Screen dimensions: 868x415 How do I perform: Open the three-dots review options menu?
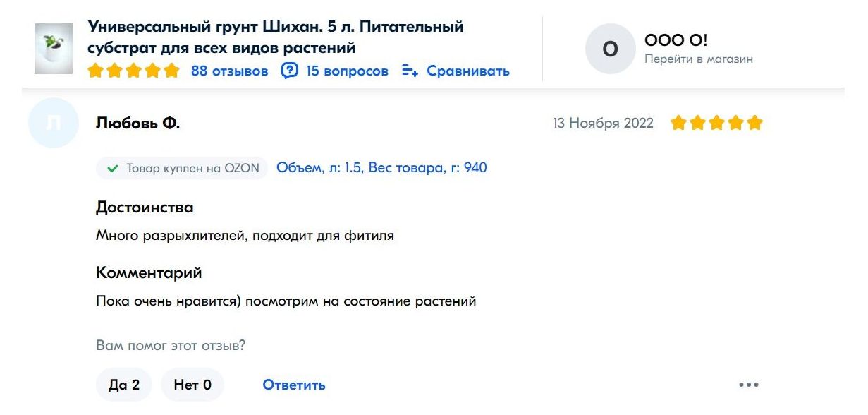click(x=748, y=385)
